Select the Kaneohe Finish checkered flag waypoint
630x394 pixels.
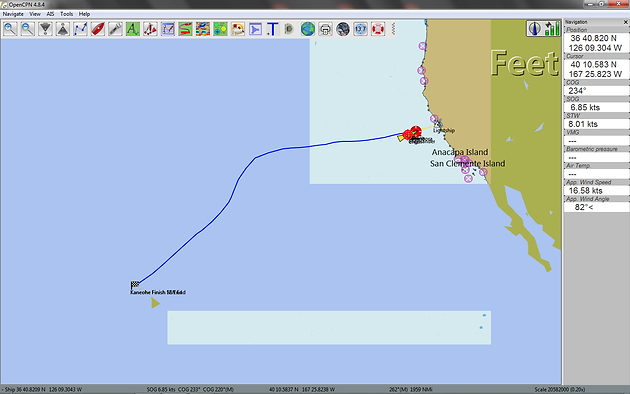(x=135, y=284)
